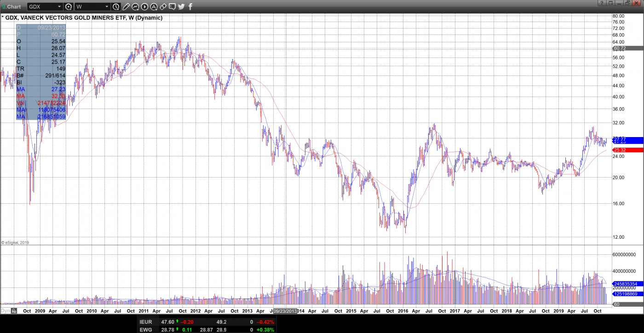Click the chart title GDX VANECK VECTORS text

84,18
